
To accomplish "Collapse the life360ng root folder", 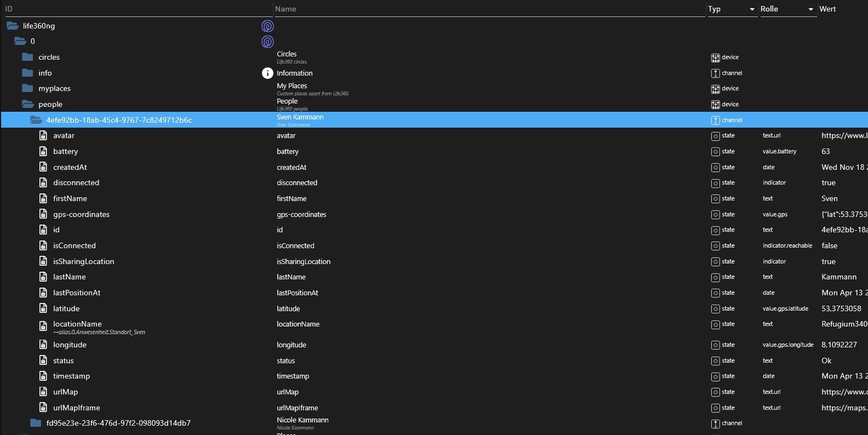I will pos(13,26).
